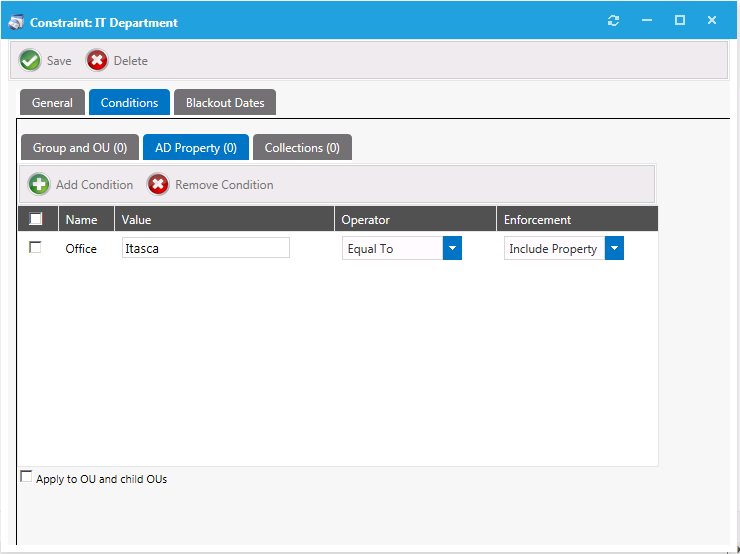Image resolution: width=740 pixels, height=554 pixels.
Task: Check the Office row checkbox
Action: (36, 248)
